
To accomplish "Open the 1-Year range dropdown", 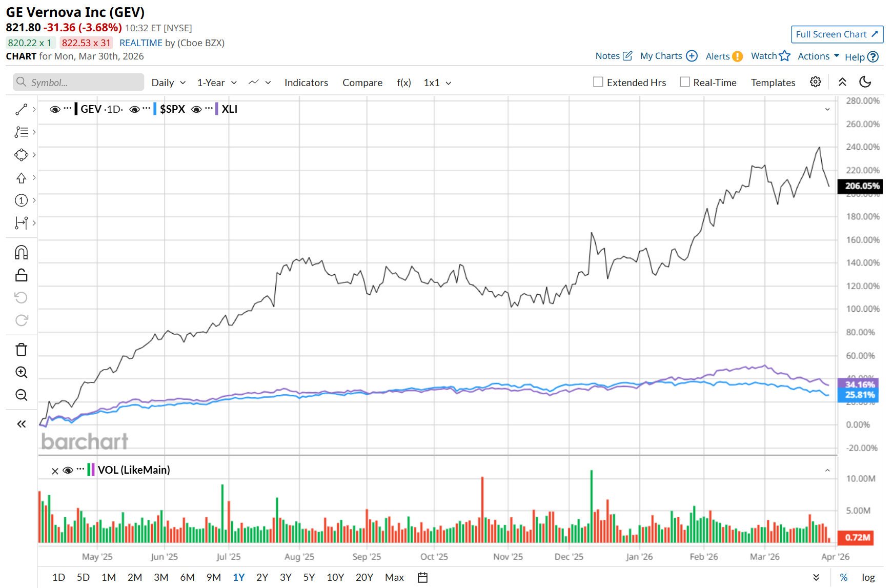I will pyautogui.click(x=217, y=83).
